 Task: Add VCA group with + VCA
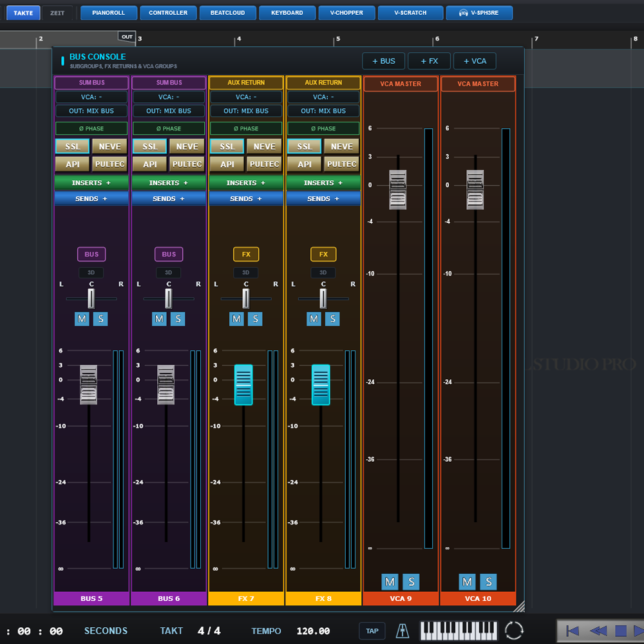(x=475, y=61)
